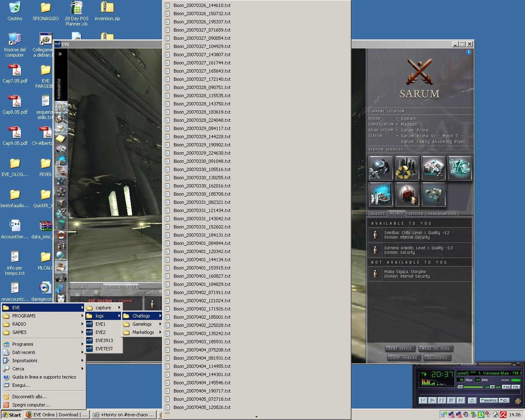Open People & Places in EVE sidebar

pos(61,118)
